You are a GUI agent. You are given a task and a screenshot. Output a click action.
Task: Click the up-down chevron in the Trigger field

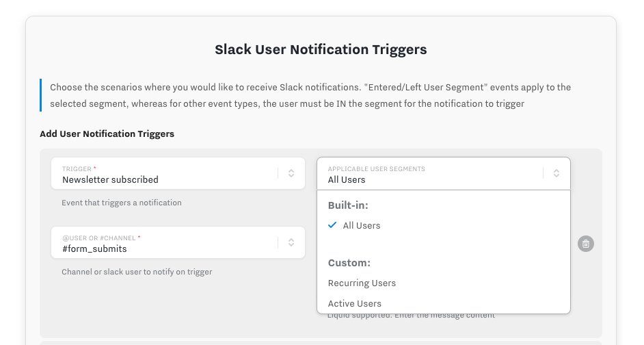[x=291, y=173]
